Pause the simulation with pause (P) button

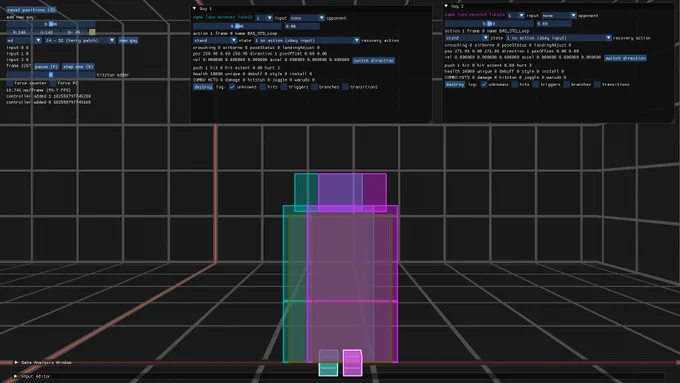point(46,67)
